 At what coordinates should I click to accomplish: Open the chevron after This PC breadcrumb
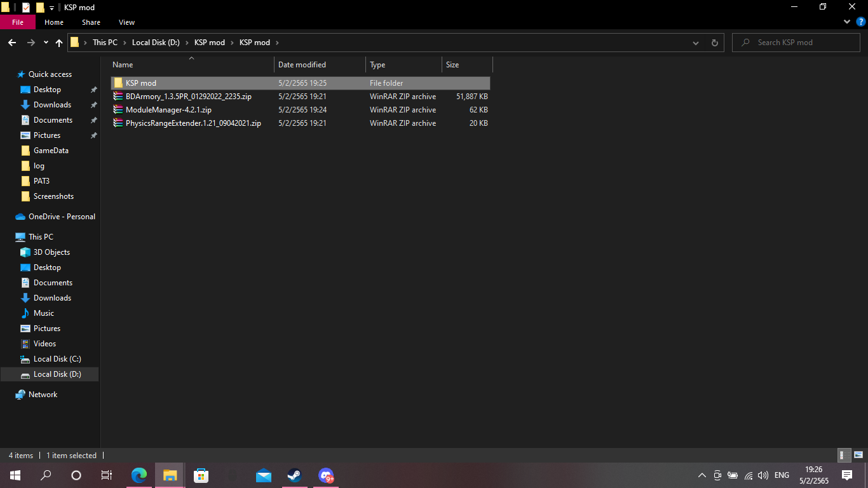point(125,43)
